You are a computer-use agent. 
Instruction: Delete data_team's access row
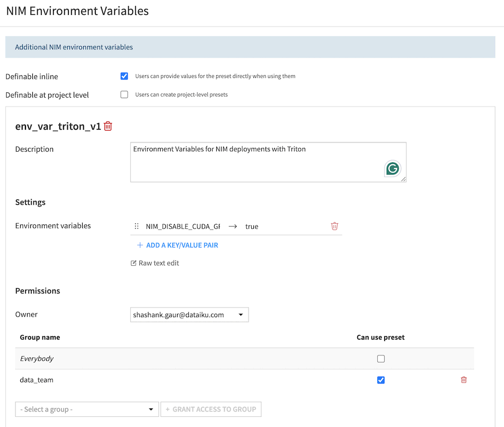click(x=464, y=380)
